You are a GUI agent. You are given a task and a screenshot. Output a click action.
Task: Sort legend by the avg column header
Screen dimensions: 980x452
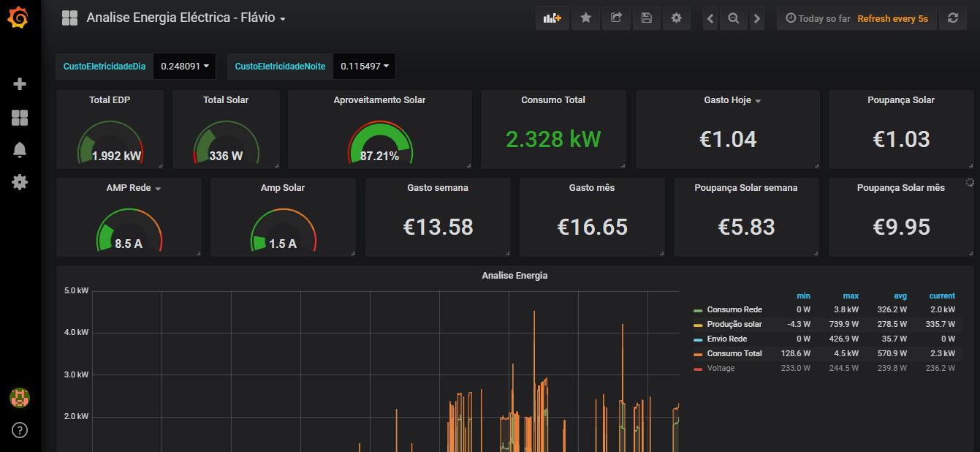(900, 295)
